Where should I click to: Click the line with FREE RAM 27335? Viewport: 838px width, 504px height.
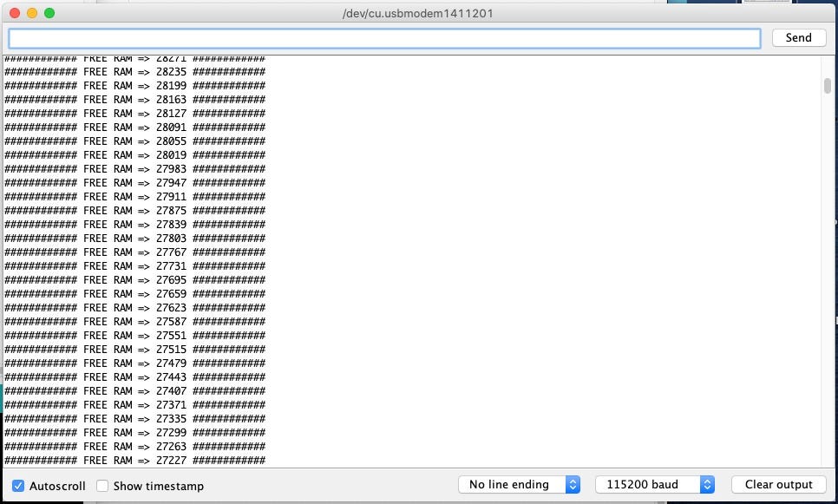coord(134,419)
